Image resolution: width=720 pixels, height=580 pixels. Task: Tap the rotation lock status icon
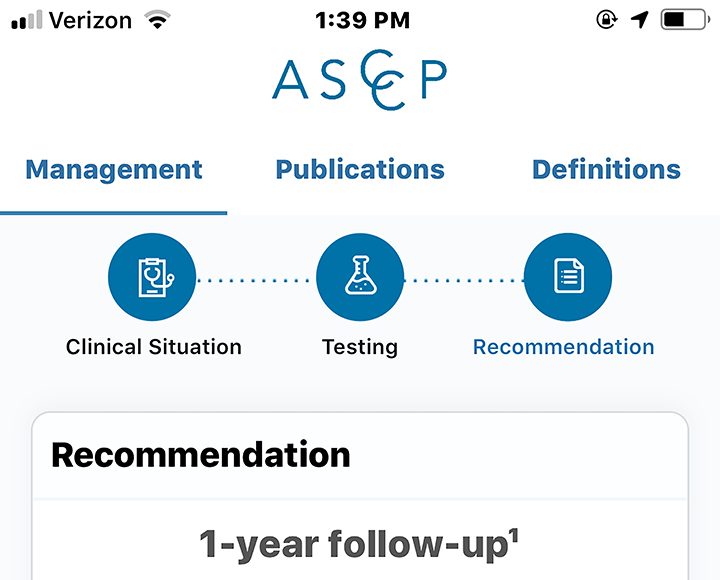(x=607, y=20)
